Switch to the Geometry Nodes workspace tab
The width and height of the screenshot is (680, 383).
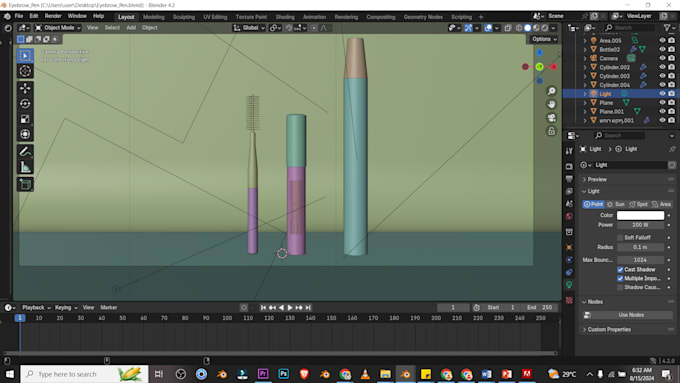423,17
